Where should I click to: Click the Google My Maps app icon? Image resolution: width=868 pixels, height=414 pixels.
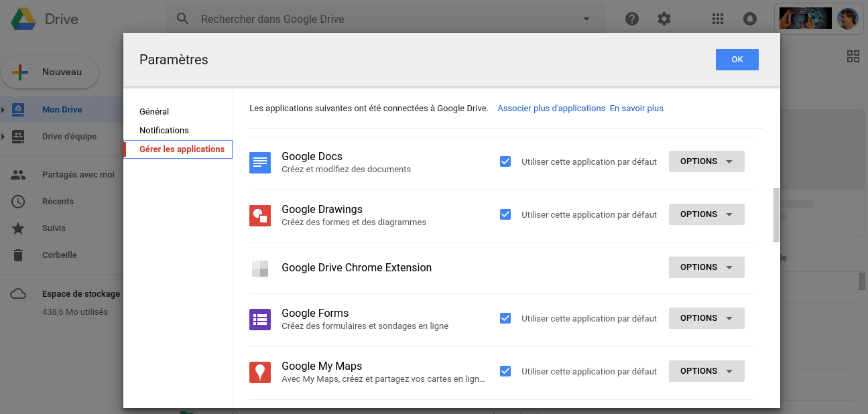click(x=260, y=372)
